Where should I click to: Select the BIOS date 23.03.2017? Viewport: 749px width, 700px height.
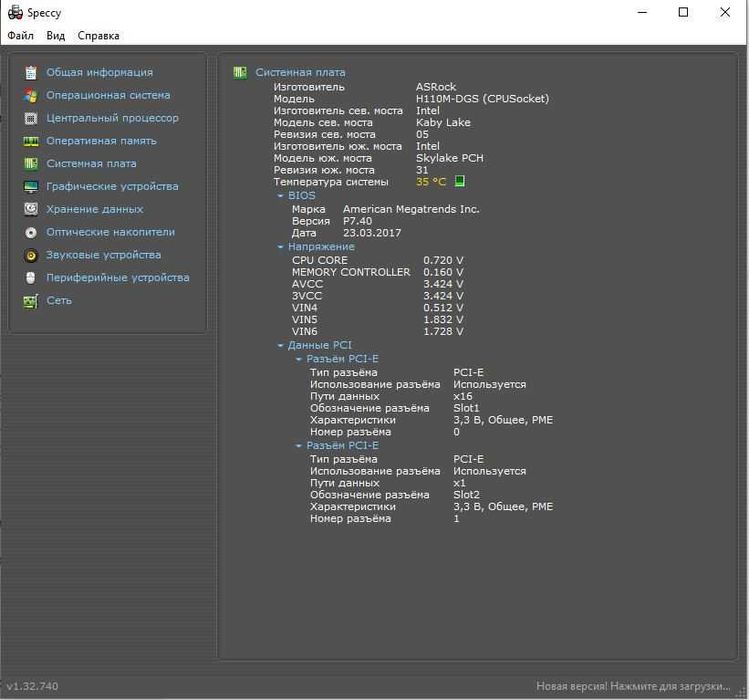click(372, 233)
